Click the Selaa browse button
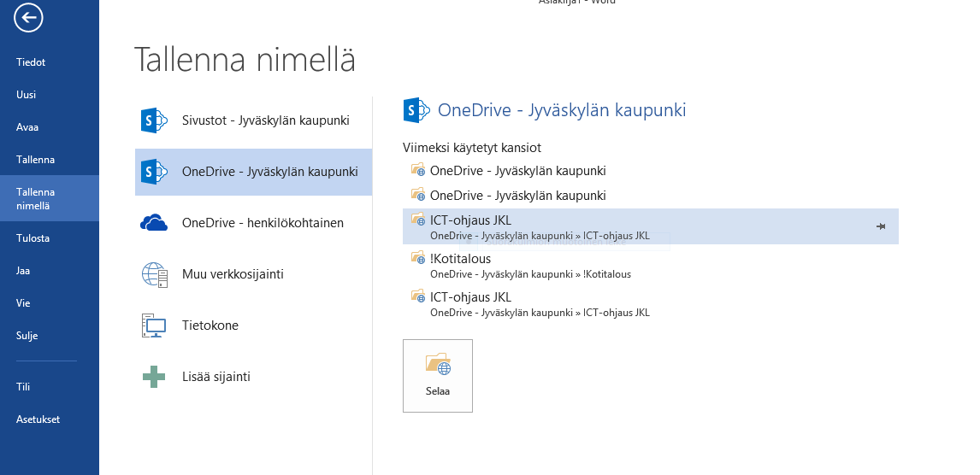 437,376
